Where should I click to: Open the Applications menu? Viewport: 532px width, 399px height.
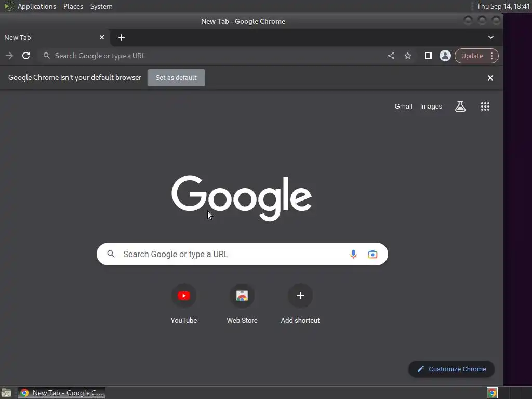coord(37,6)
